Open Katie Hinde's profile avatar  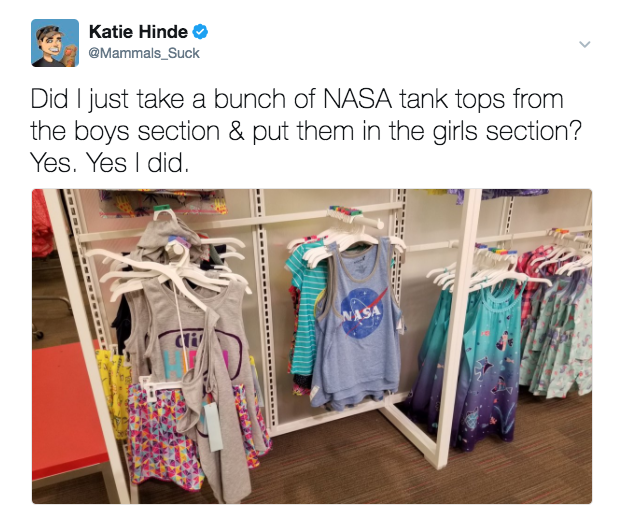click(x=55, y=43)
